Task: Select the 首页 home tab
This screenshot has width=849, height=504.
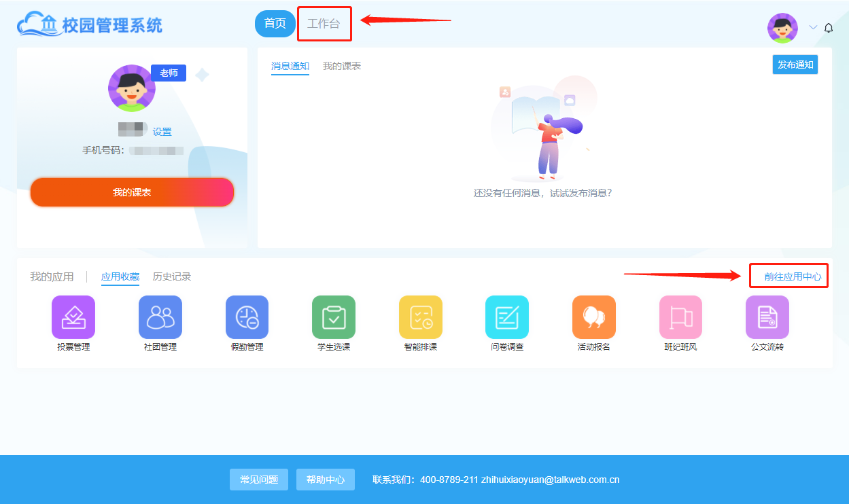Action: click(x=275, y=24)
